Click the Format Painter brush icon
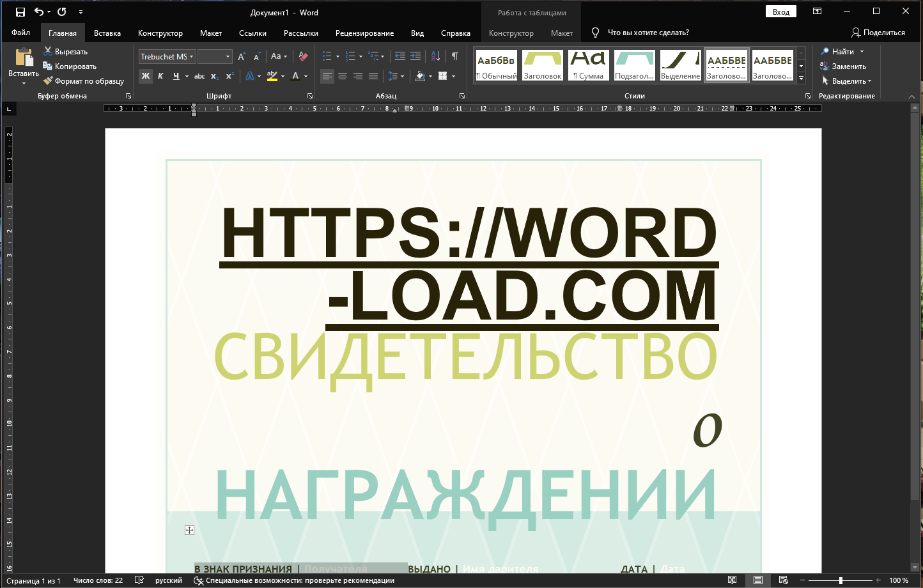 (48, 81)
